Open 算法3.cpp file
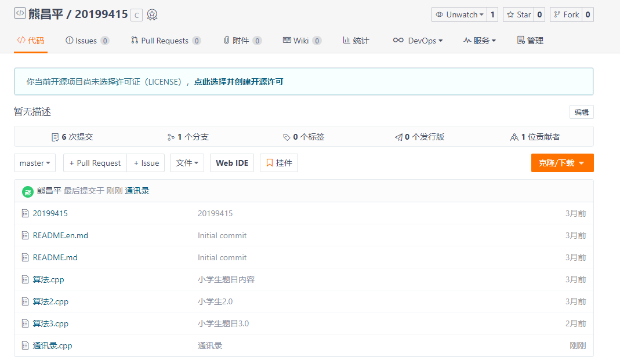Screen dimensions: 620x364 50,323
